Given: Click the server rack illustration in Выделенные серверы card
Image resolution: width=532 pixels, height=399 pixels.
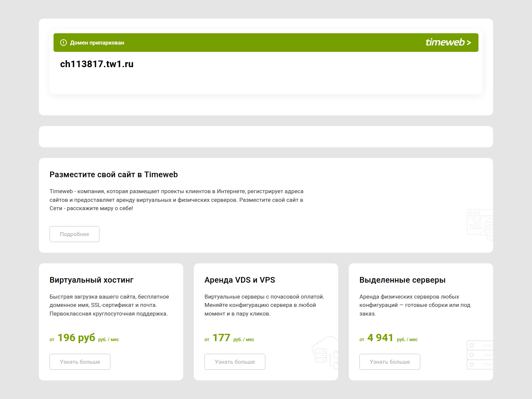Looking at the screenshot, I should 480,355.
